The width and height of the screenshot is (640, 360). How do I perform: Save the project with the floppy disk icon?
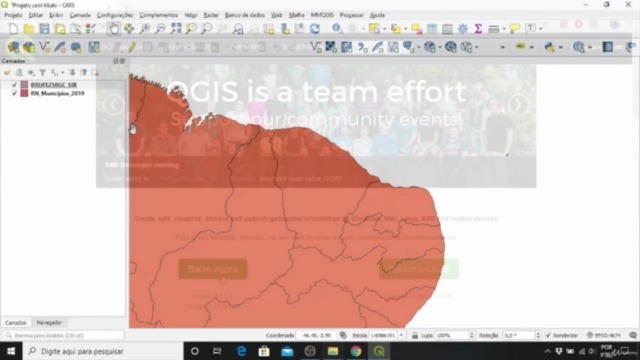point(44,29)
